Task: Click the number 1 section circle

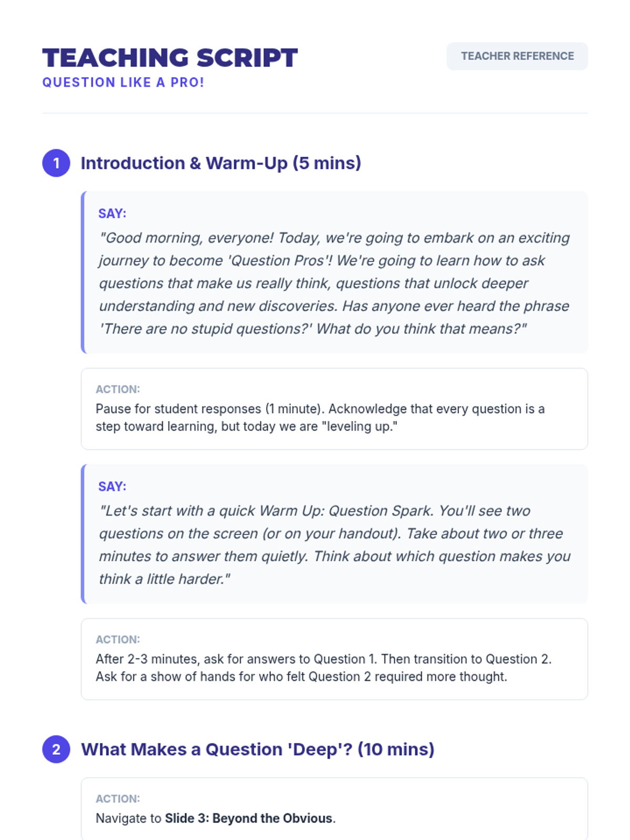Action: (x=56, y=163)
